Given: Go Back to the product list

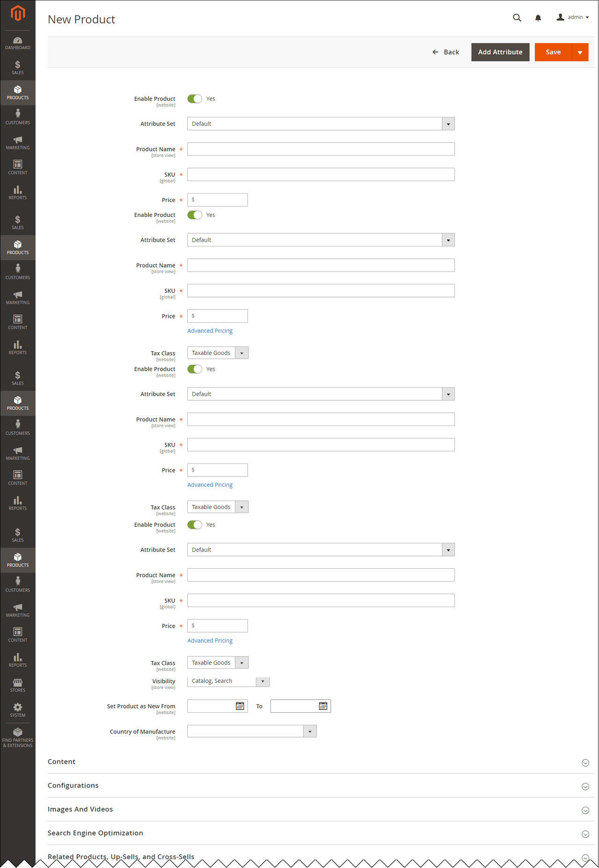Looking at the screenshot, I should [446, 52].
